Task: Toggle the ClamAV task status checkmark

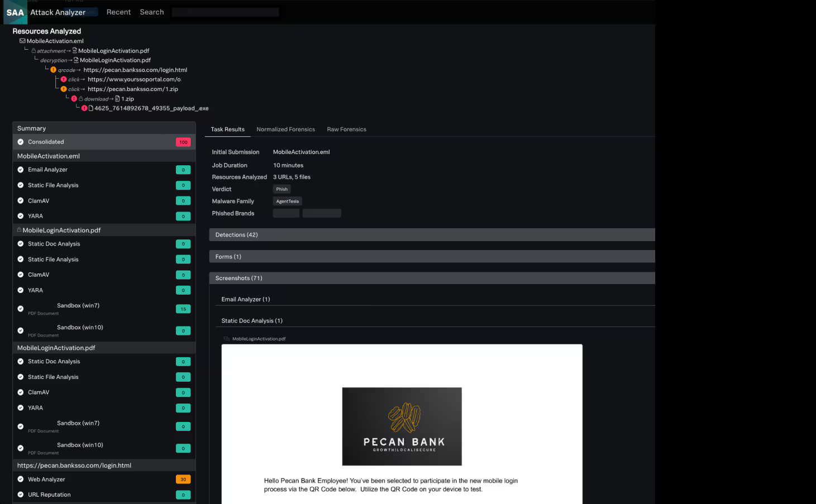Action: point(21,200)
